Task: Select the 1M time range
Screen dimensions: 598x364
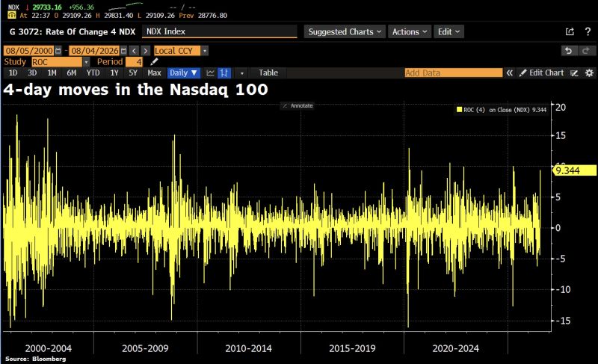Action: point(52,73)
